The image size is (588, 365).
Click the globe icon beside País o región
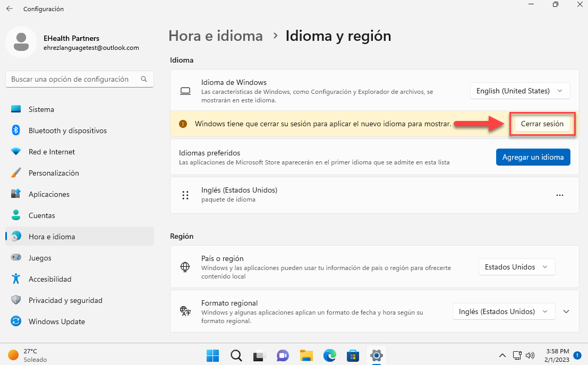point(185,267)
